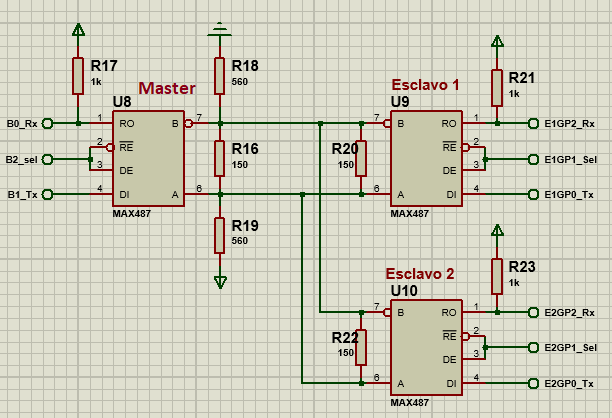Select the U10 MAX487 chip body
This screenshot has width=612, height=418.
click(x=426, y=347)
